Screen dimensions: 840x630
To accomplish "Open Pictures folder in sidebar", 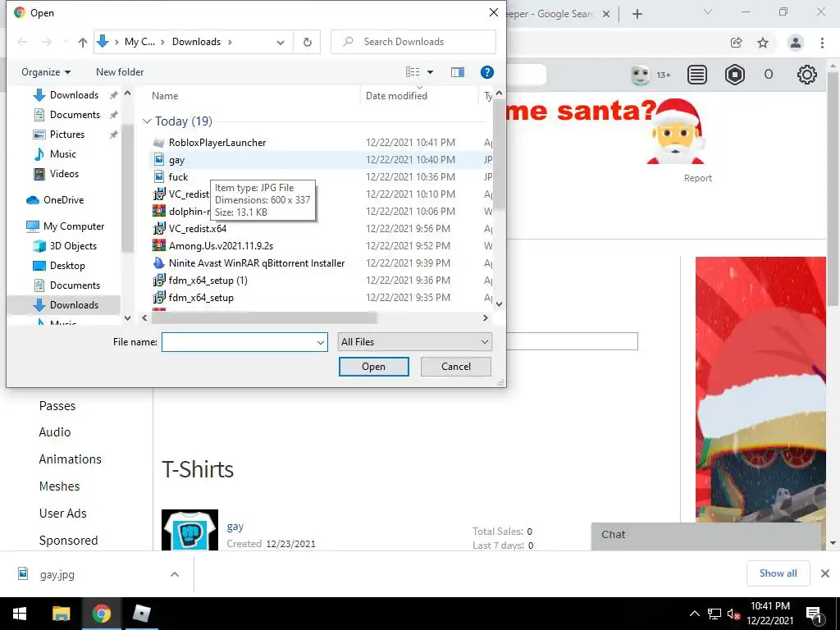I will click(x=67, y=135).
